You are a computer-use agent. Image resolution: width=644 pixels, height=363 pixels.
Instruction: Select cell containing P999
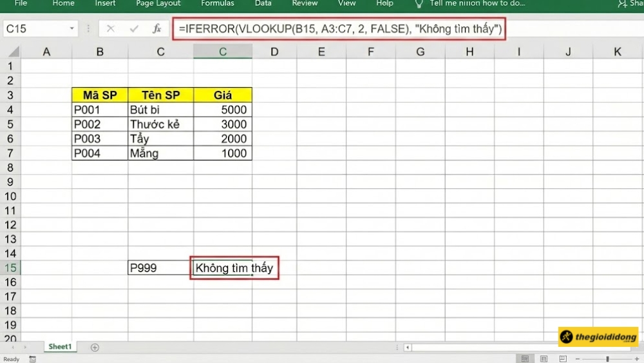point(160,268)
